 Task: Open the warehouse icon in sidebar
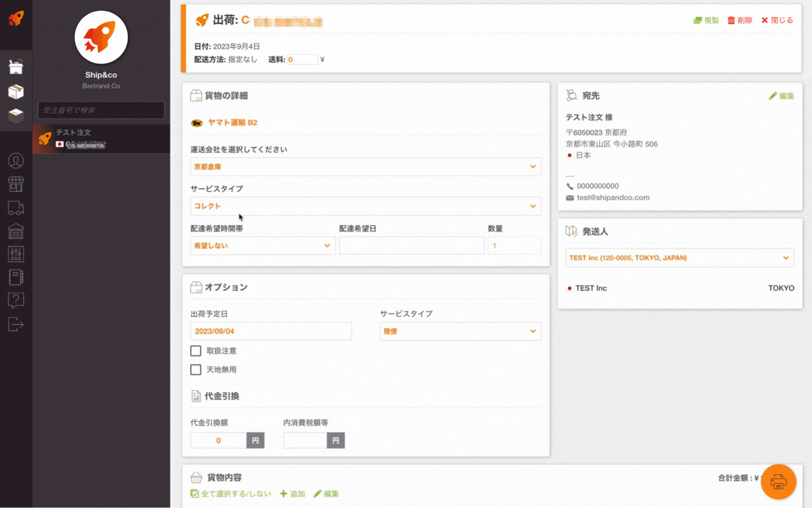(x=16, y=231)
